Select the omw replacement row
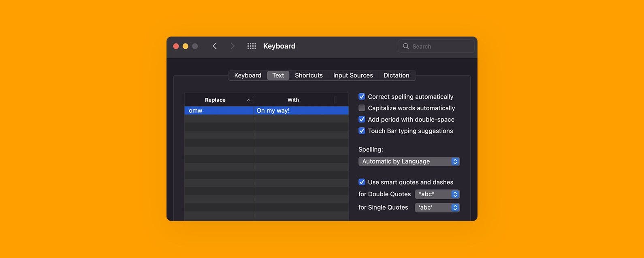644x258 pixels. tap(267, 110)
